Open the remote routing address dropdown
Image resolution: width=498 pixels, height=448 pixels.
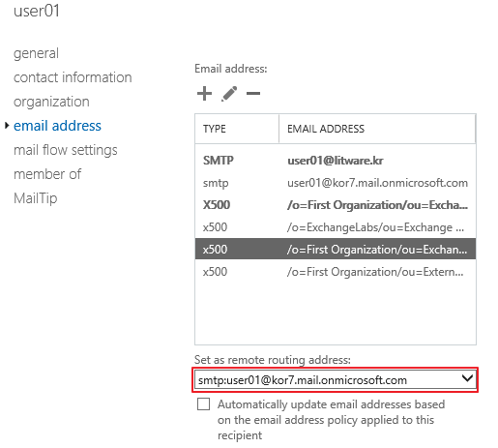pos(336,380)
